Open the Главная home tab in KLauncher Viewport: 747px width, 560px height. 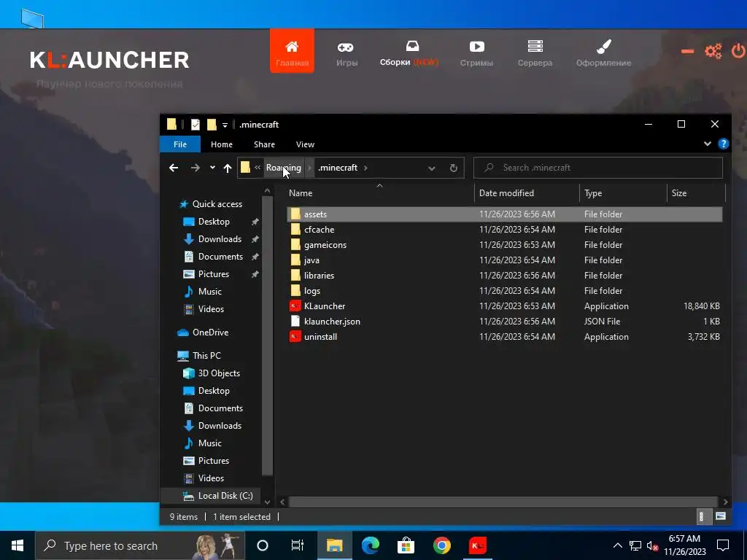coord(292,52)
